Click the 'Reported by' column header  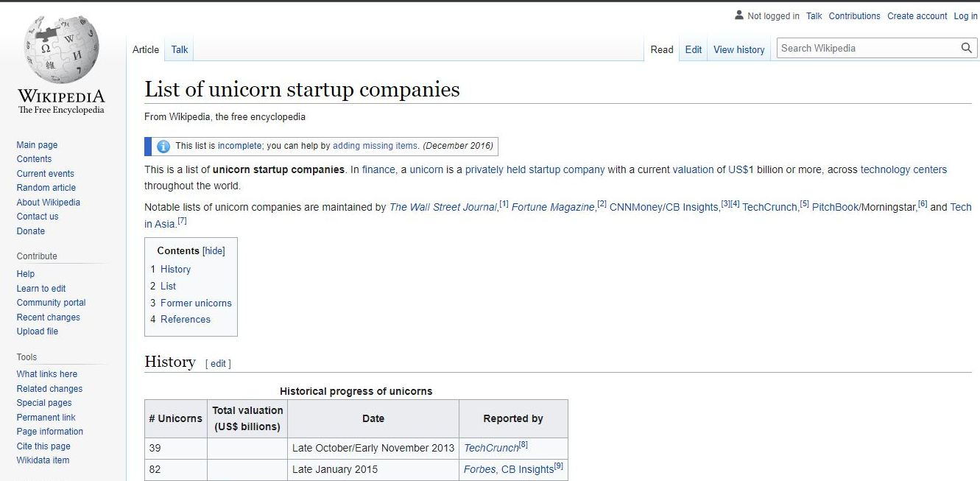tap(513, 418)
